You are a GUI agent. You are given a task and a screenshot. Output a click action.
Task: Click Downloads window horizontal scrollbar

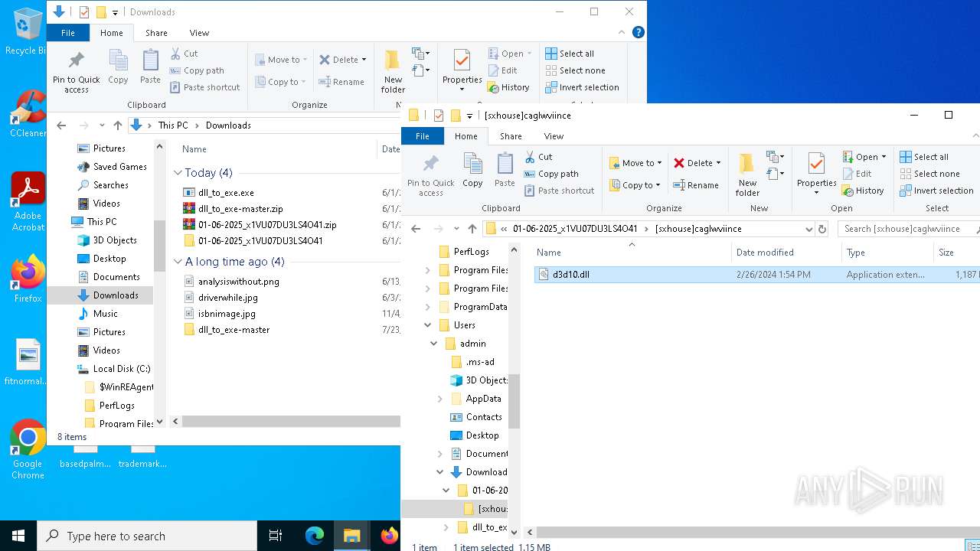point(290,422)
